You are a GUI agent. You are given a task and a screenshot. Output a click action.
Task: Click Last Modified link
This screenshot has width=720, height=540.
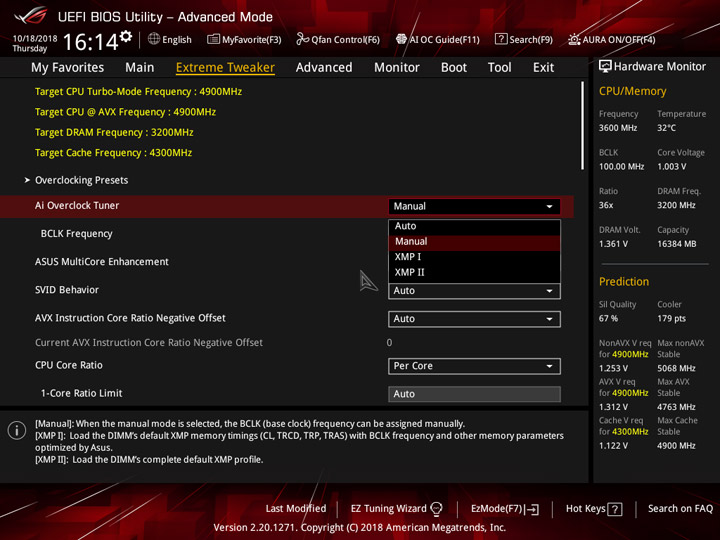point(296,509)
